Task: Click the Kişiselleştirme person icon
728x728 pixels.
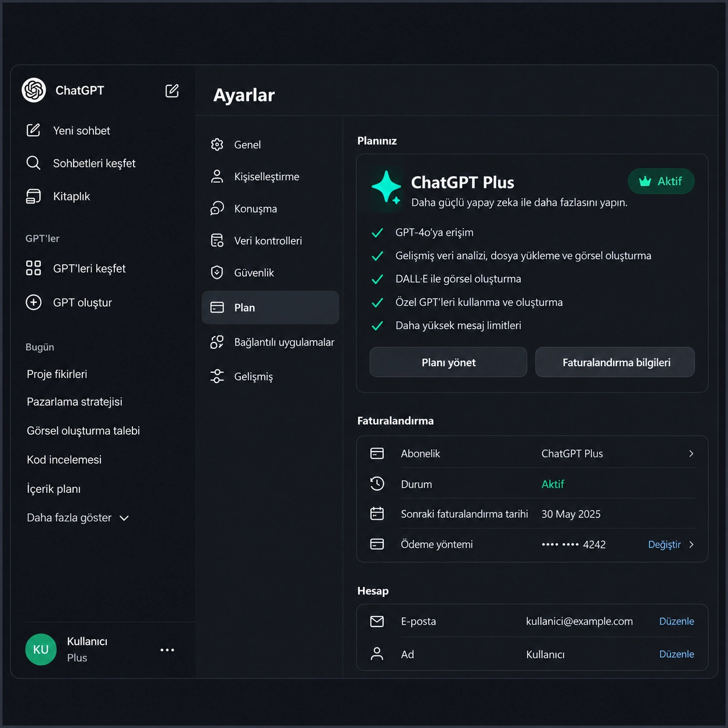Action: pos(217,176)
